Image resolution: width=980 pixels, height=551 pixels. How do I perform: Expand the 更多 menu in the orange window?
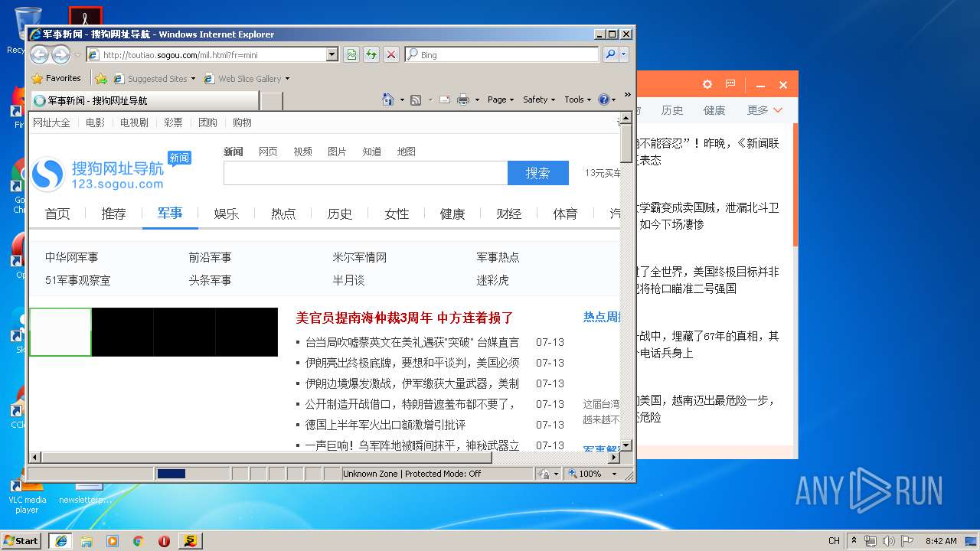pos(764,110)
